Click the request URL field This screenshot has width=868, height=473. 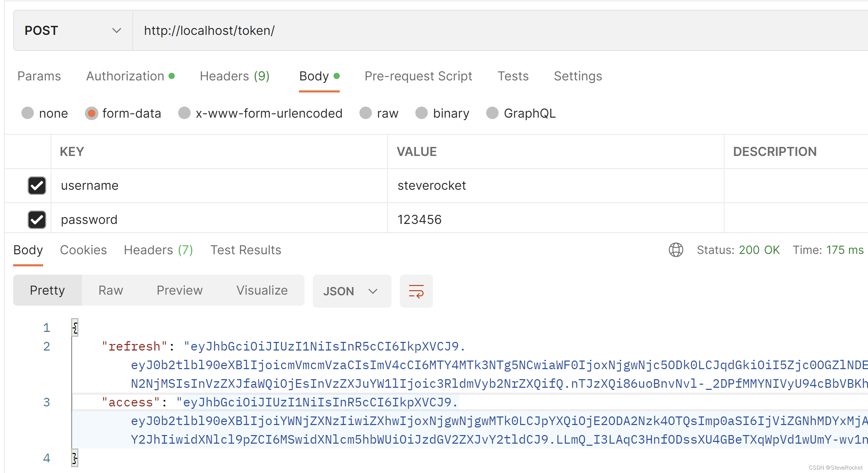click(311, 30)
